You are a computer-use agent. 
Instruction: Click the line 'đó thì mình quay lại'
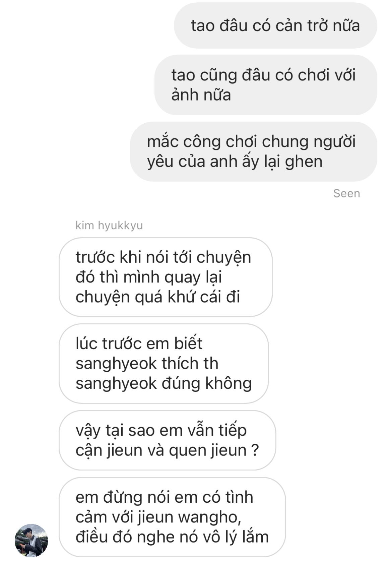pos(149,277)
